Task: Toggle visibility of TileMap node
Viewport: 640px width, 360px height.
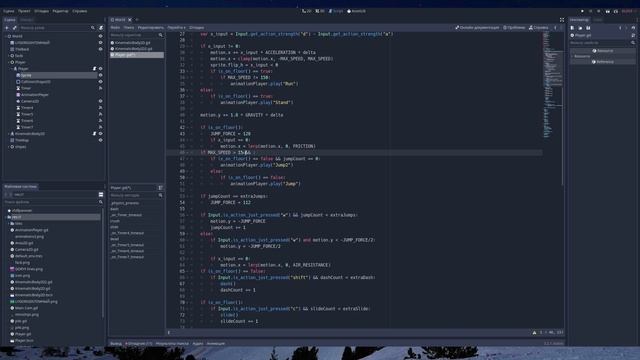Action: click(x=100, y=49)
